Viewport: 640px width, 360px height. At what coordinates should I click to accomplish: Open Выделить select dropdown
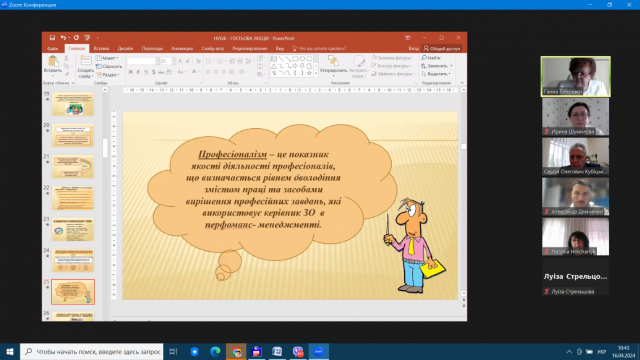(436, 74)
